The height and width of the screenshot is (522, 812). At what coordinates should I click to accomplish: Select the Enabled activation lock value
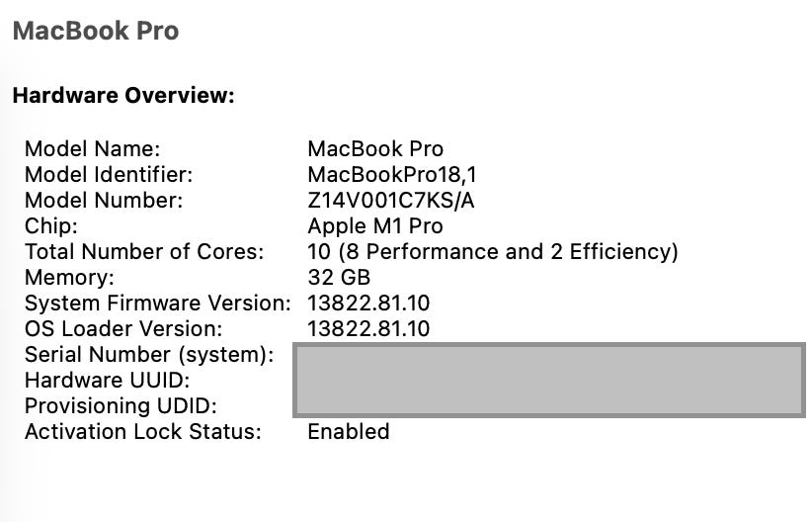[x=349, y=432]
